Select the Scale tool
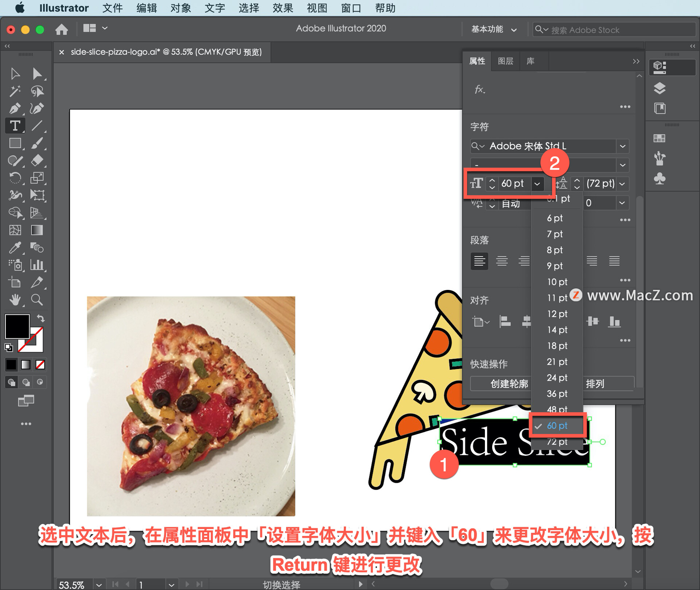The height and width of the screenshot is (590, 700). [x=37, y=178]
